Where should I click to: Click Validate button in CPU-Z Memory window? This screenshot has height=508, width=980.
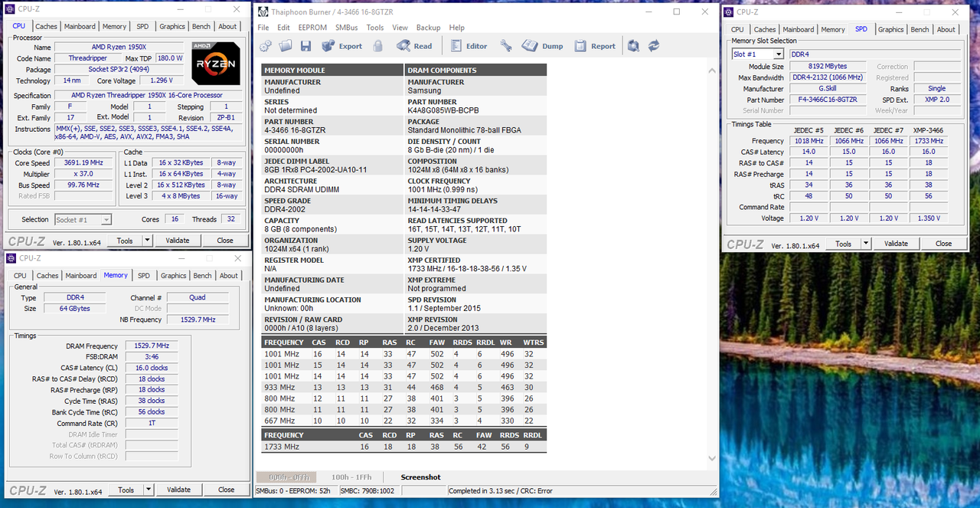click(x=178, y=490)
